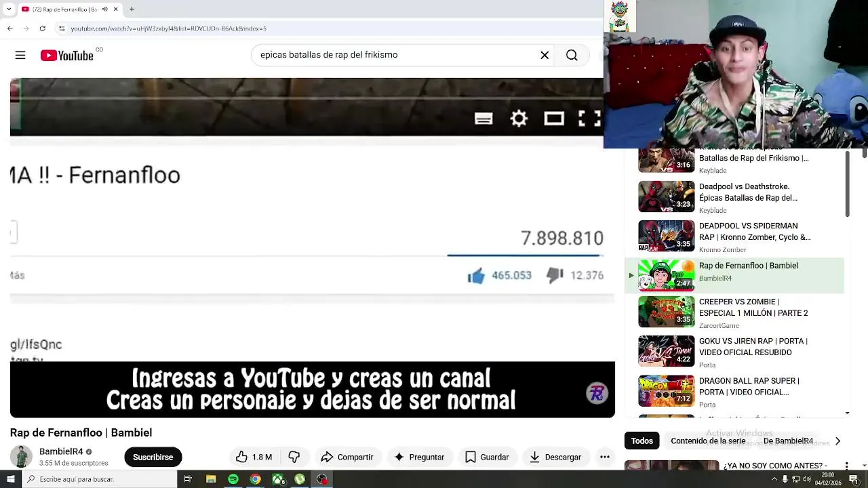Reload the page in the browser
Image resolution: width=868 pixels, height=488 pixels.
(x=42, y=28)
